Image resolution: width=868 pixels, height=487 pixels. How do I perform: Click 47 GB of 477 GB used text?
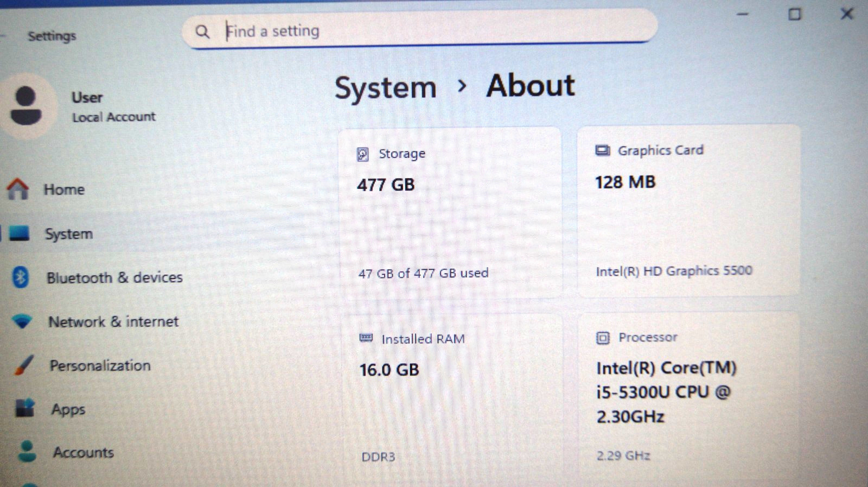pyautogui.click(x=423, y=273)
